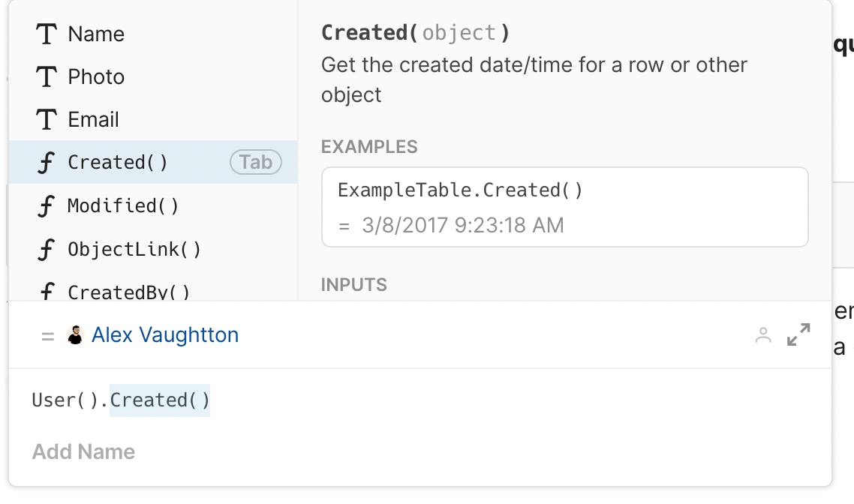
Task: Expand the formula editor with arrows icon
Action: tap(798, 334)
